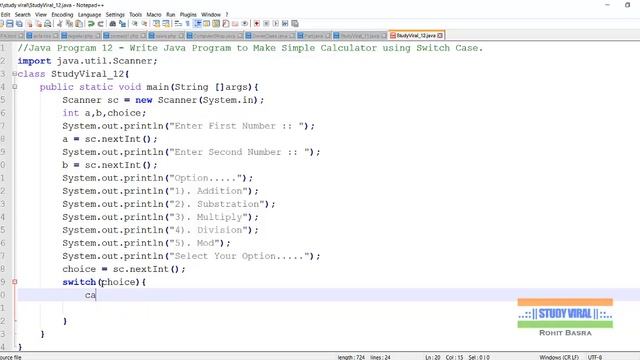Click the 'int a,b,choice;' code line
This screenshot has height=360, width=640.
pos(104,113)
